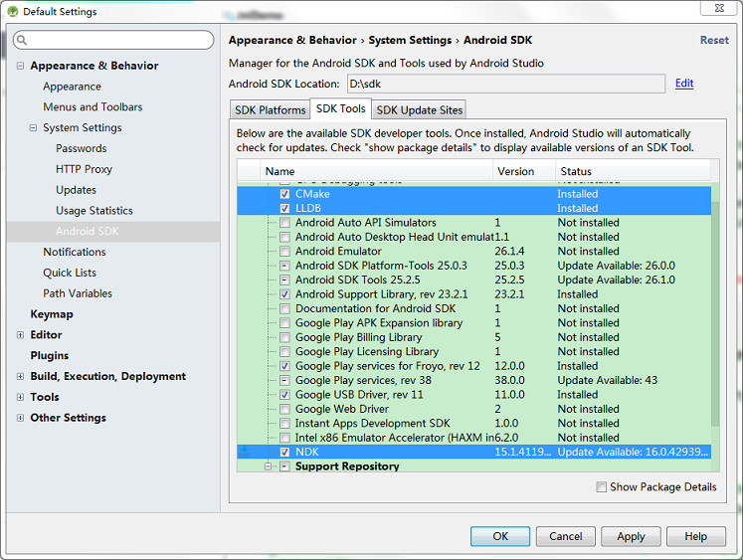Viewport: 743px width, 560px height.
Task: Click the OK button
Action: 500,536
